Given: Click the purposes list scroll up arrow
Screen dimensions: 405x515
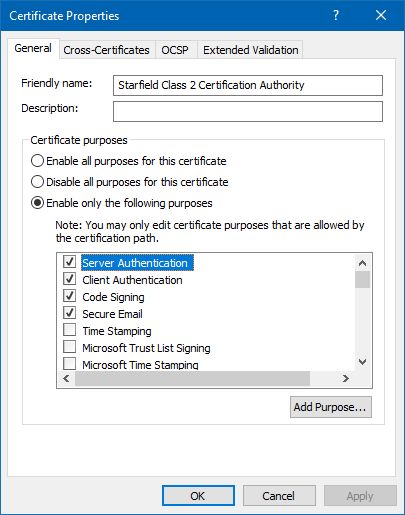Looking at the screenshot, I should pos(362,263).
